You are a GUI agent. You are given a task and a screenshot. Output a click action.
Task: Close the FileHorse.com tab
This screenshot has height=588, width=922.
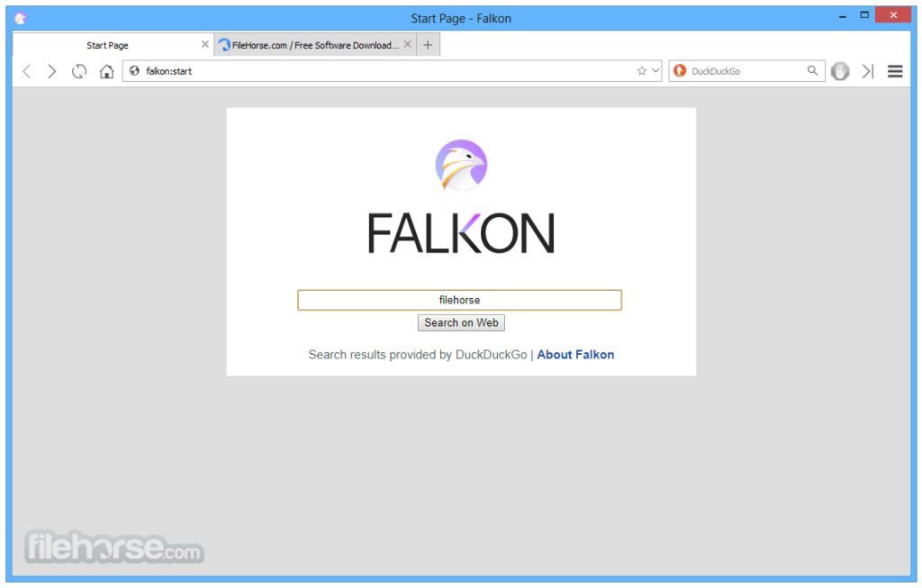coord(408,43)
